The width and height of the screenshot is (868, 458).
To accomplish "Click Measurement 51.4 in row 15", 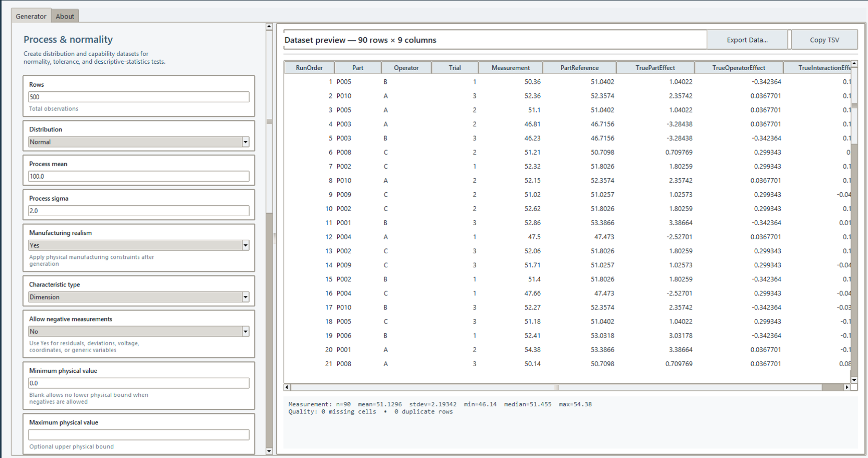I will (x=534, y=279).
